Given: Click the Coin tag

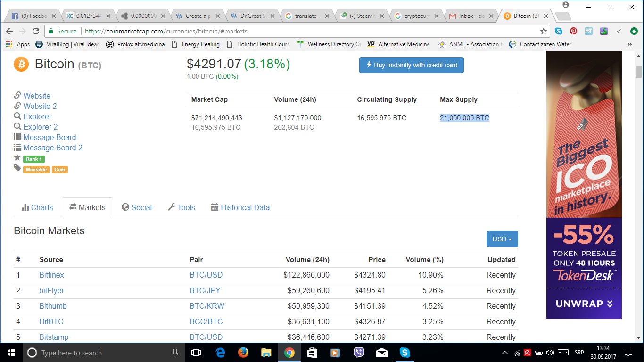Looking at the screenshot, I should click(x=60, y=170).
